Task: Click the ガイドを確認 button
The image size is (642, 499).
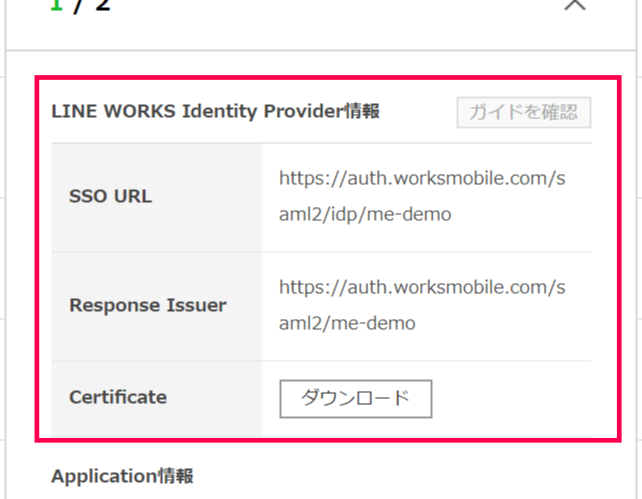Action: pos(524,113)
